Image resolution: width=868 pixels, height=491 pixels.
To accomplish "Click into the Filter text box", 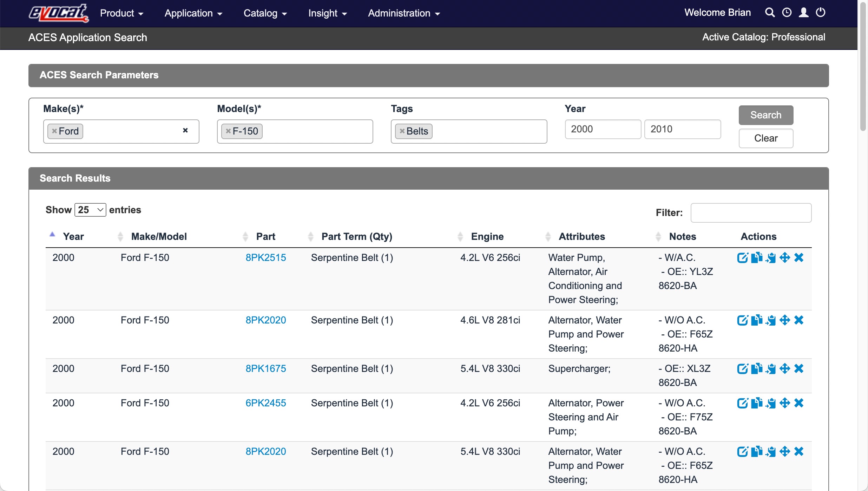I will tap(751, 212).
